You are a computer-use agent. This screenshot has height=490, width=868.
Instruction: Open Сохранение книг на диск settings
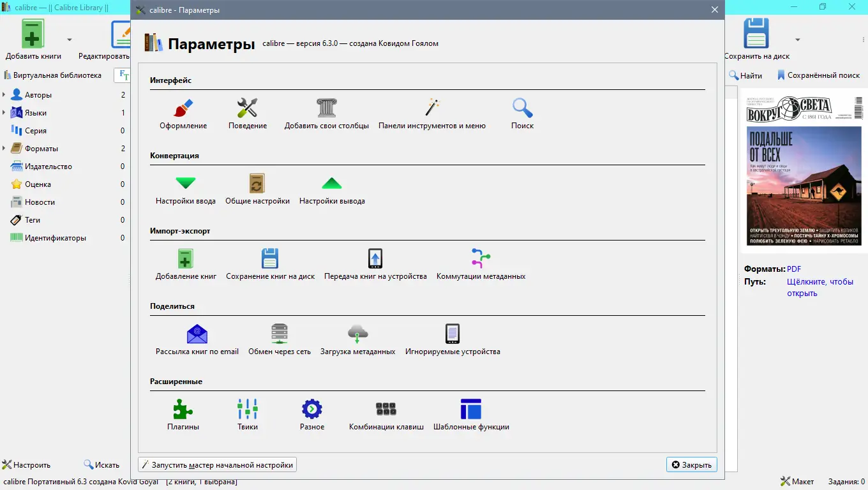tap(271, 265)
